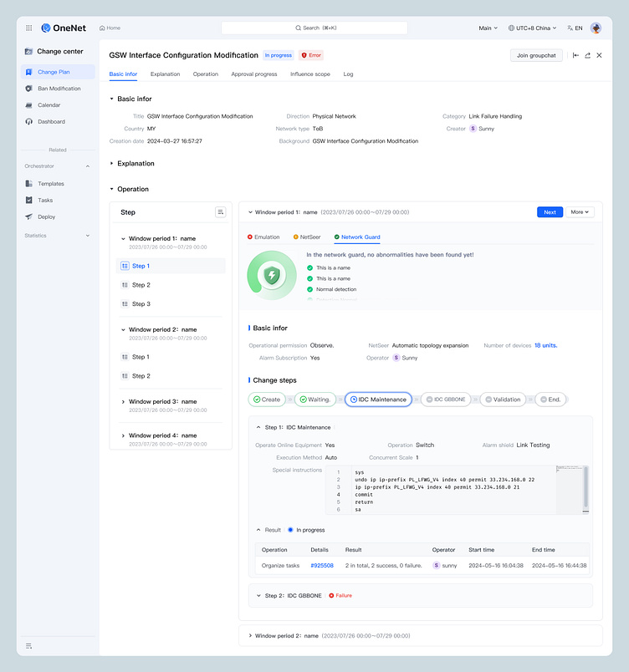The height and width of the screenshot is (672, 629).
Task: Open Dashboard via its sidebar icon
Action: [29, 122]
